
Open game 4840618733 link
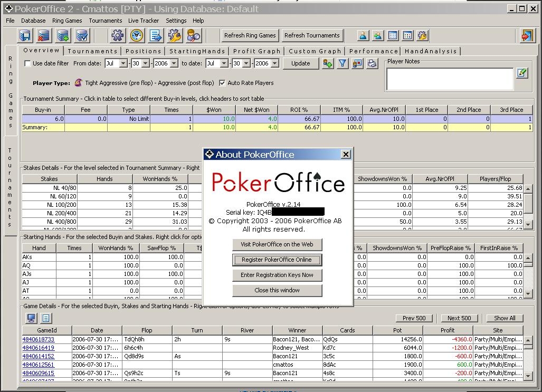point(38,339)
